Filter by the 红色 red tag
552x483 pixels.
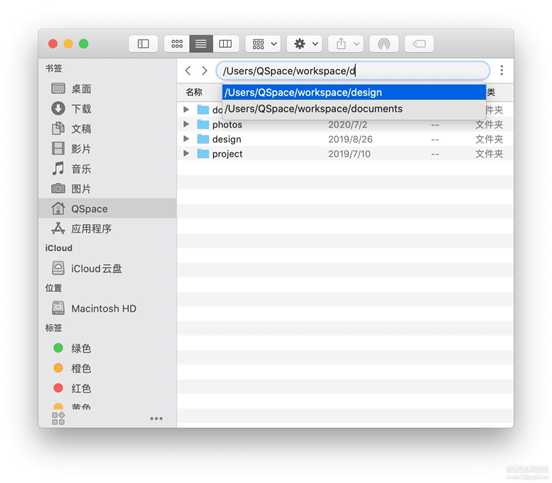click(x=107, y=388)
